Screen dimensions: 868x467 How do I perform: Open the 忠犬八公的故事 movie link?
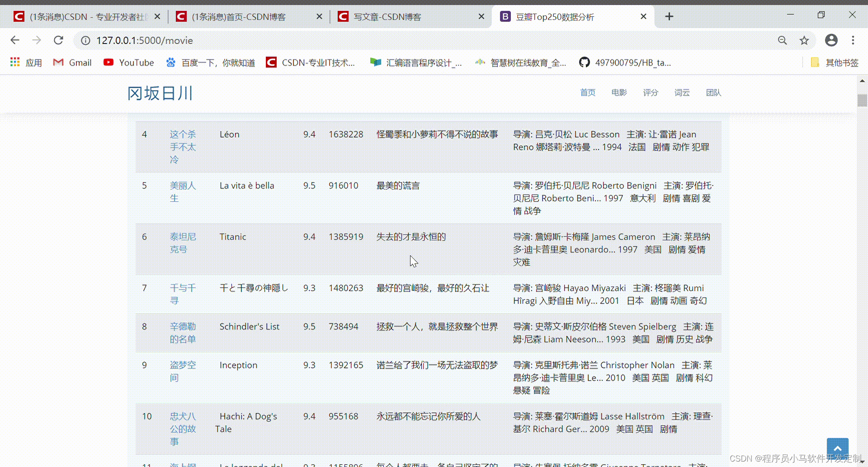[x=183, y=429]
